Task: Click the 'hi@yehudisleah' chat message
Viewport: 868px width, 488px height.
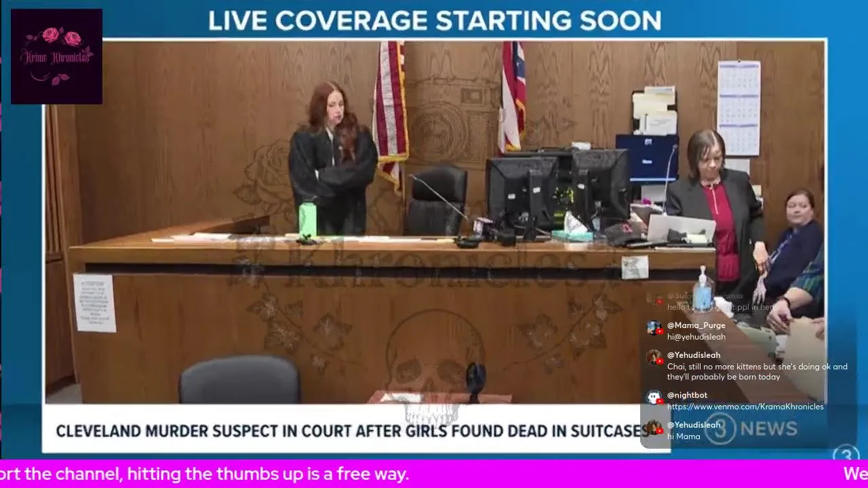Action: [x=696, y=337]
